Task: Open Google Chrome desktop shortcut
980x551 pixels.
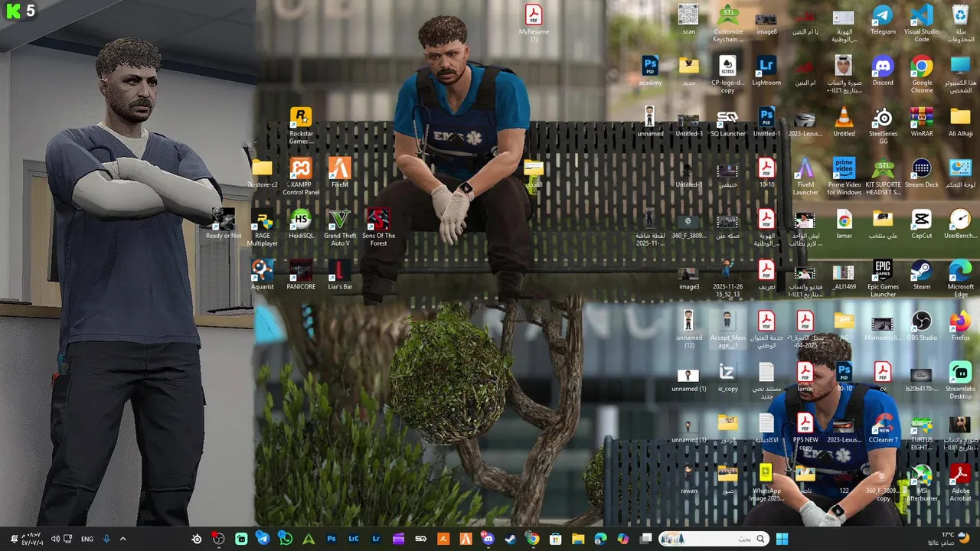Action: (x=922, y=75)
